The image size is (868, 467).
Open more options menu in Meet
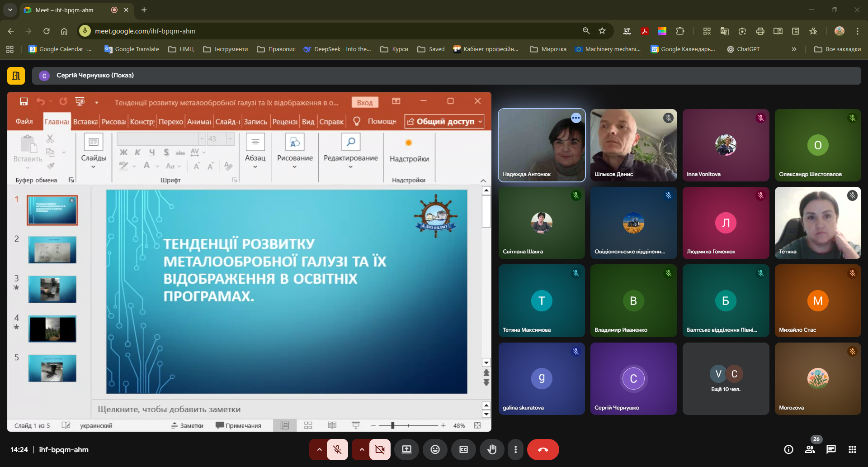click(x=515, y=449)
